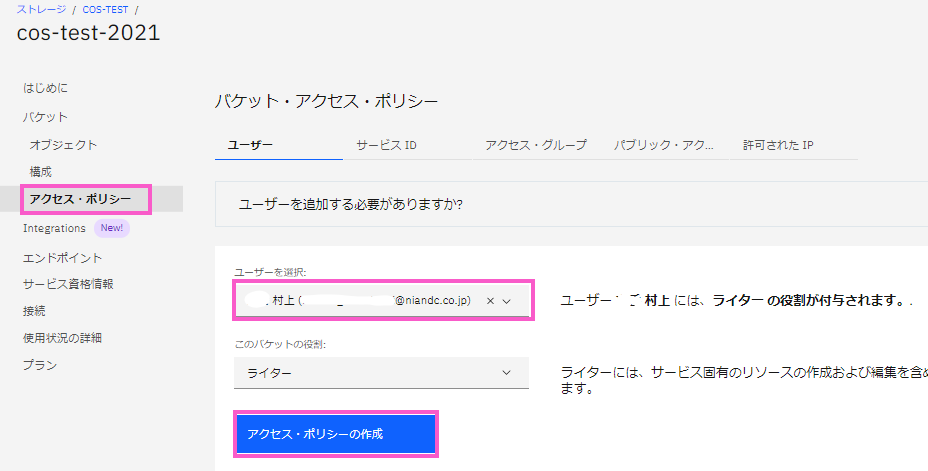Follow the ストレージ breadcrumb link
928x471 pixels.
(x=41, y=9)
